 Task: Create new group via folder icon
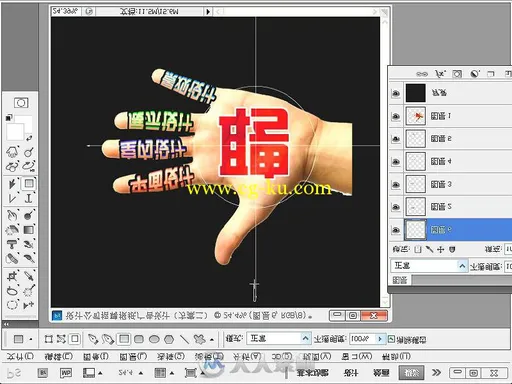point(491,74)
